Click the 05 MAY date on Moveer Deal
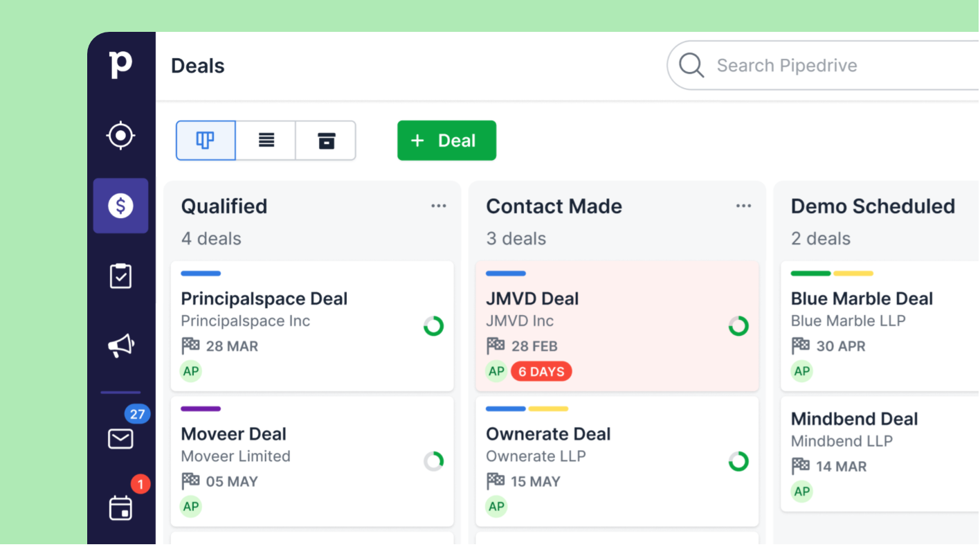The image size is (980, 547). pyautogui.click(x=232, y=482)
